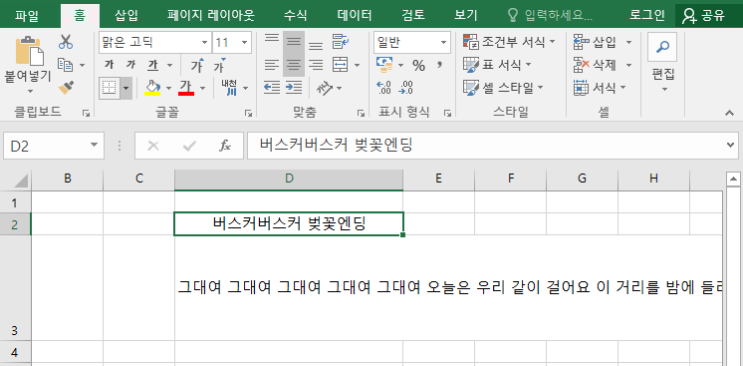Click merge and center icon

tap(340, 65)
